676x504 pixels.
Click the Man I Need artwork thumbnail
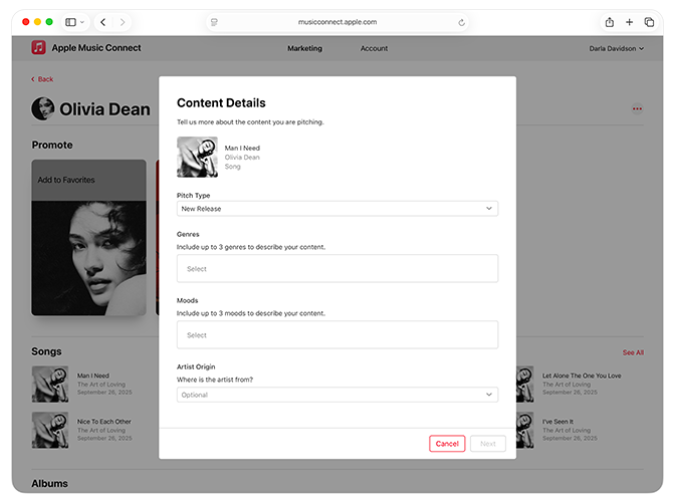pyautogui.click(x=197, y=157)
